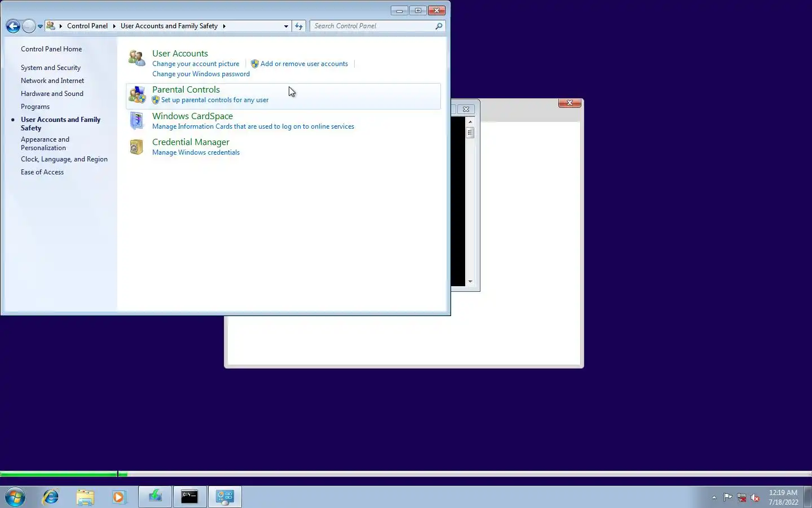Click Manage Information Cards link
Screen dimensions: 812x508
[x=253, y=126]
